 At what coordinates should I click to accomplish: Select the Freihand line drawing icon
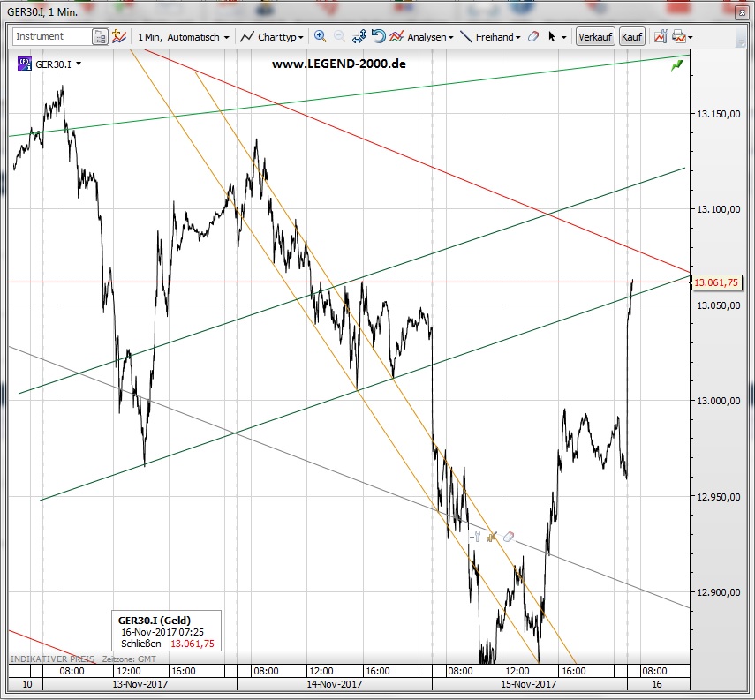pyautogui.click(x=466, y=36)
